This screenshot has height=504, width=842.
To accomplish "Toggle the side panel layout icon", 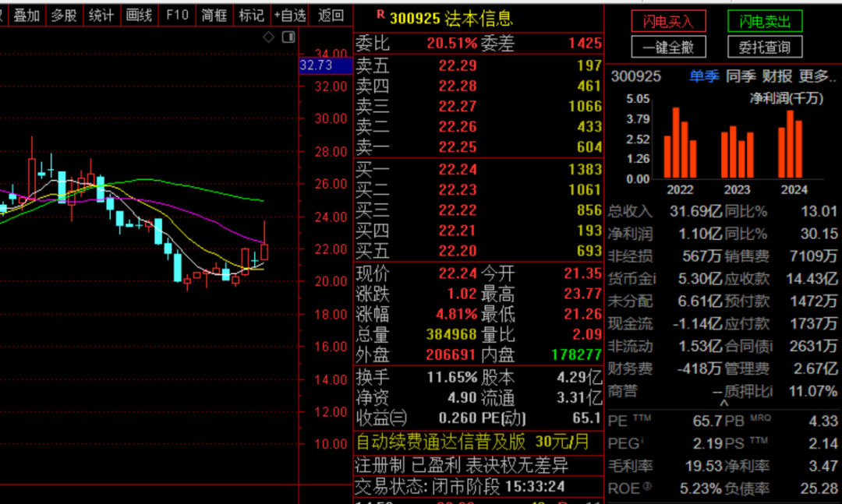I will pyautogui.click(x=289, y=37).
